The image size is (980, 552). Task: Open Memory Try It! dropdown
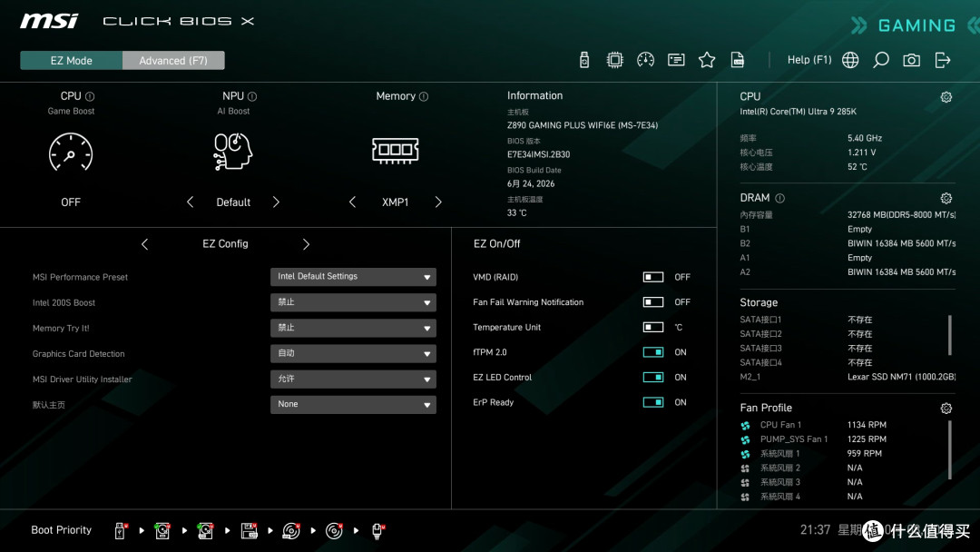pyautogui.click(x=353, y=328)
